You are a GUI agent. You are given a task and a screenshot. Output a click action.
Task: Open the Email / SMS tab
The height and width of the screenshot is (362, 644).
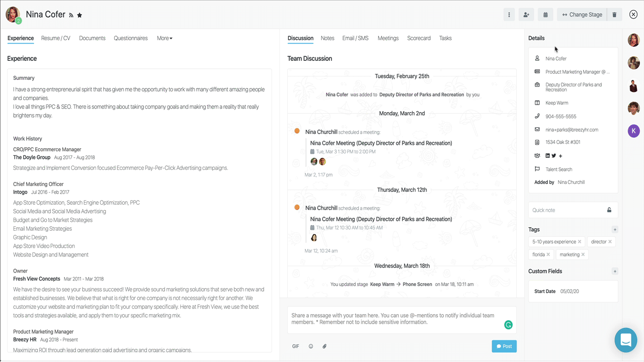coord(355,38)
